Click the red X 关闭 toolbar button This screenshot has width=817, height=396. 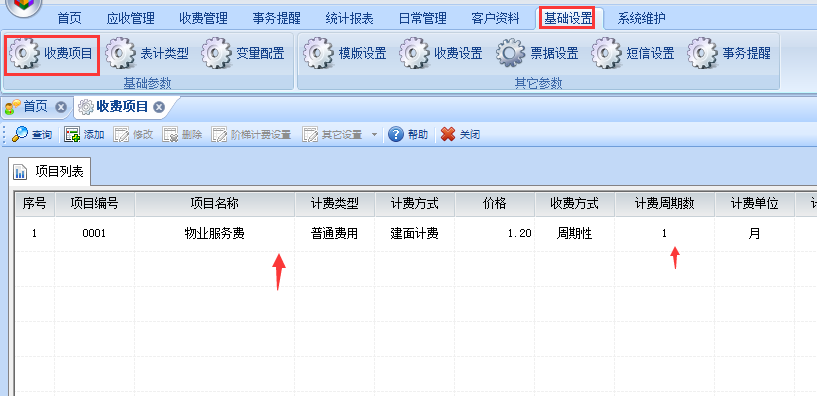pyautogui.click(x=460, y=134)
